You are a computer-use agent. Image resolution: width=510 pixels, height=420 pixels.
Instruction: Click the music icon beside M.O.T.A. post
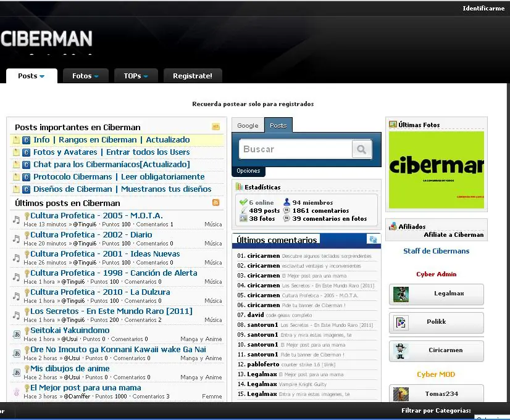16,220
